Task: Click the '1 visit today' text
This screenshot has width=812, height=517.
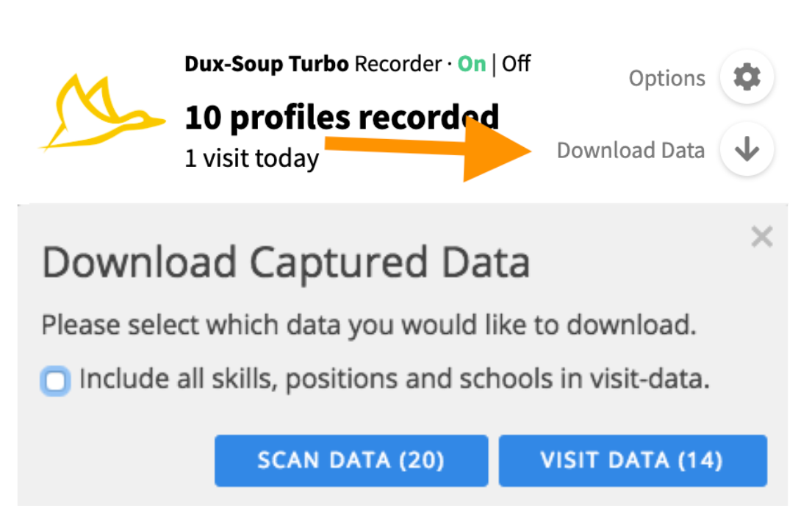Action: pyautogui.click(x=251, y=158)
